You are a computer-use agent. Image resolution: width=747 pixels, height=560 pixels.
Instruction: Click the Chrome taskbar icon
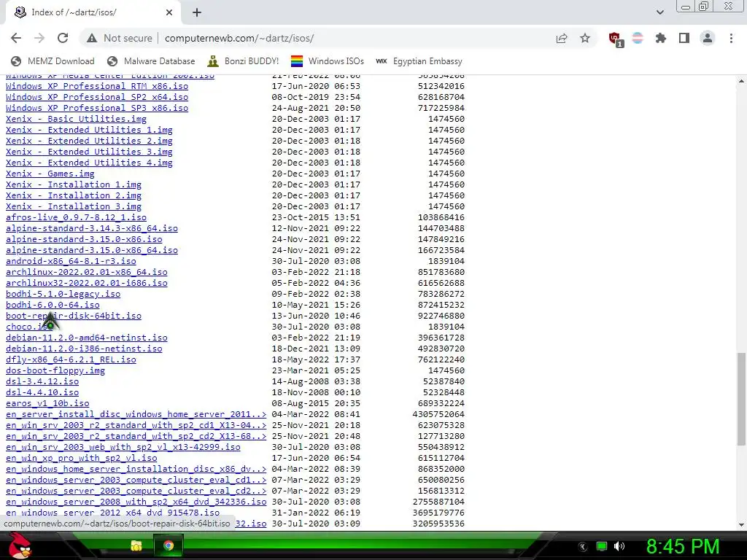[169, 545]
